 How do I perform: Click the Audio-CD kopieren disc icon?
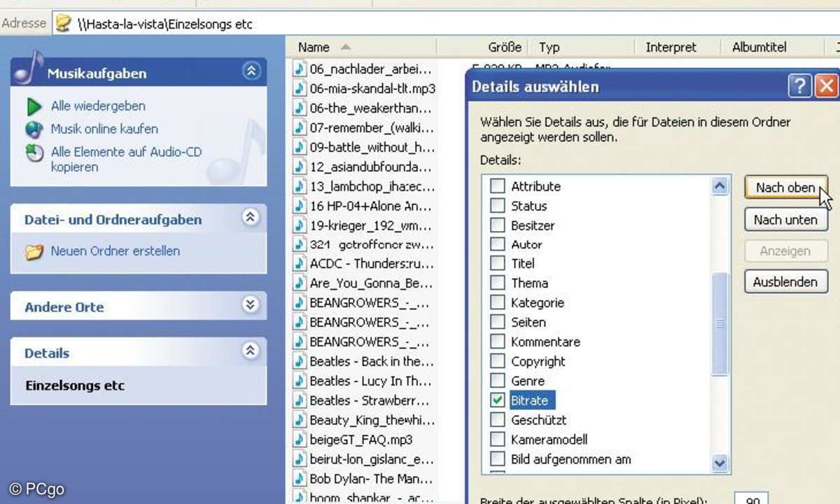pos(34,153)
